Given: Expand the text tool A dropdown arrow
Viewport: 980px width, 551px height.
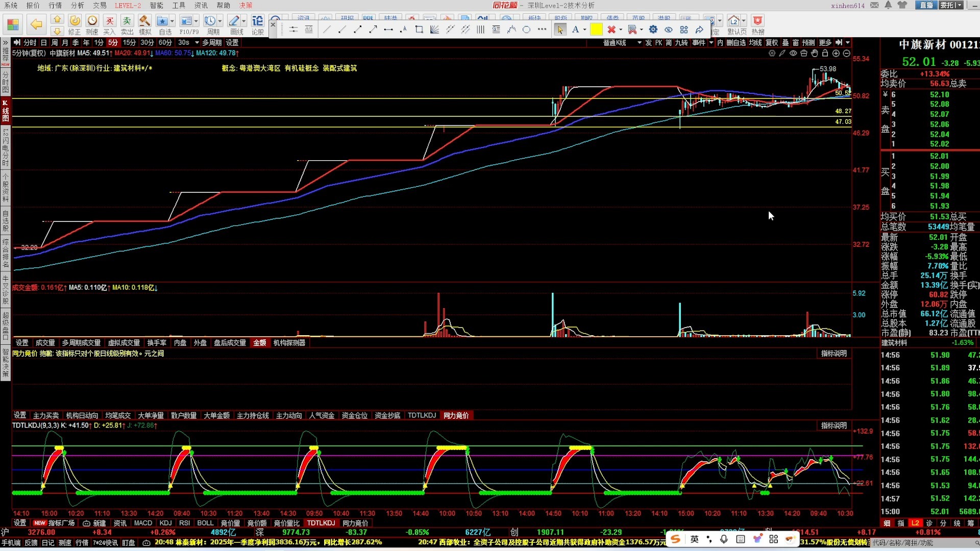Looking at the screenshot, I should 584,30.
